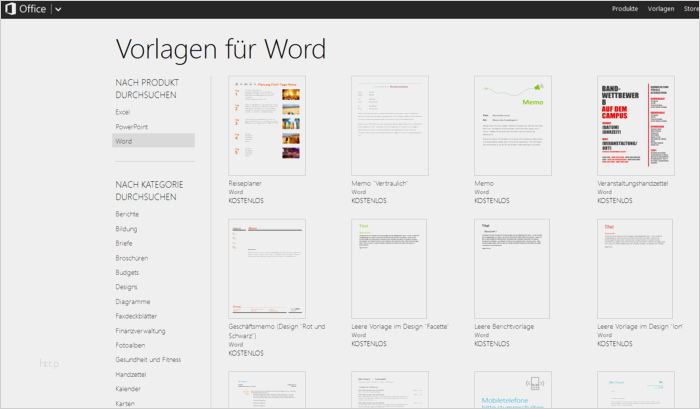Screen dimensions: 700x409
Task: Click the Leere Vorlage im Design Ion link
Action: 640,327
